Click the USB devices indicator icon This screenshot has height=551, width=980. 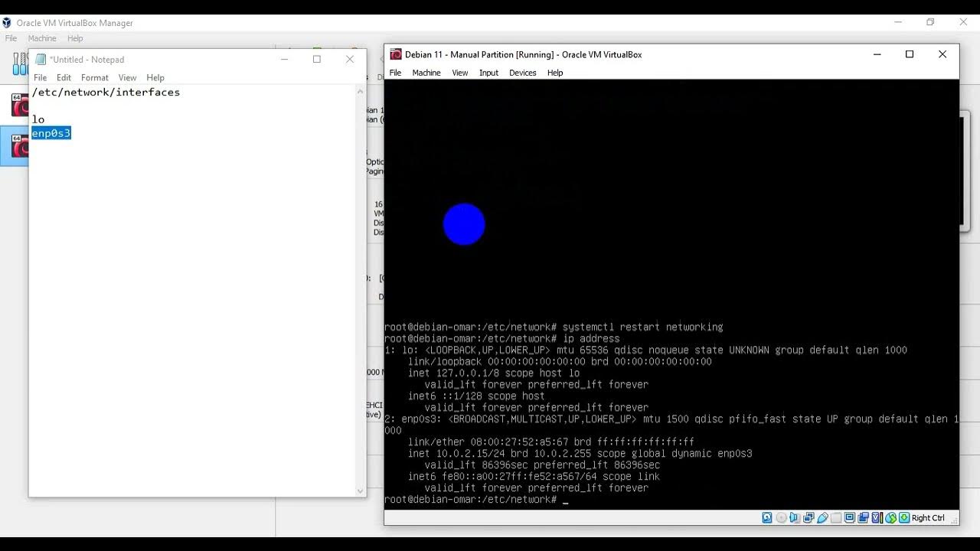(822, 518)
